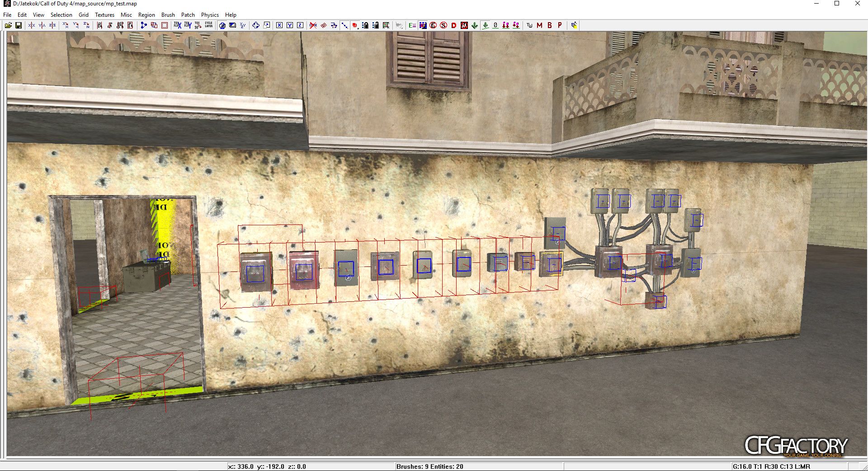Click the green down arrow icon
868x471 pixels.
click(475, 25)
